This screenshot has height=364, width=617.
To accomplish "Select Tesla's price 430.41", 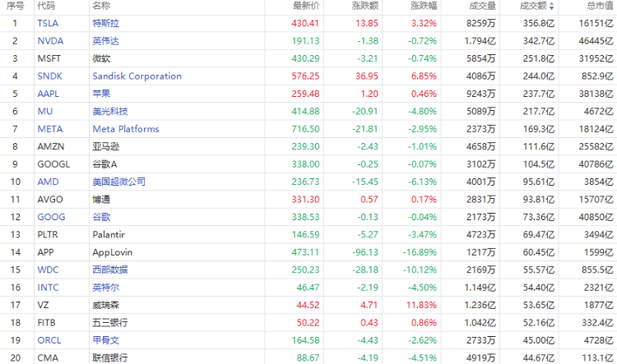I will pos(305,23).
